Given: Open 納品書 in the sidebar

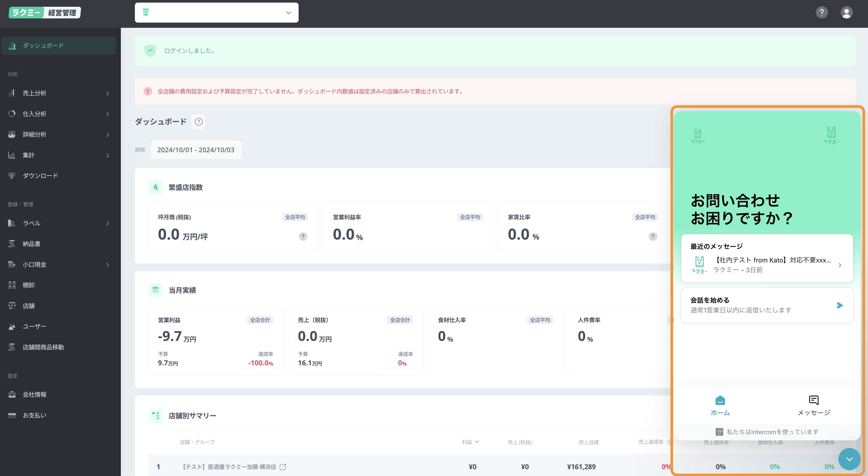Looking at the screenshot, I should pos(31,244).
